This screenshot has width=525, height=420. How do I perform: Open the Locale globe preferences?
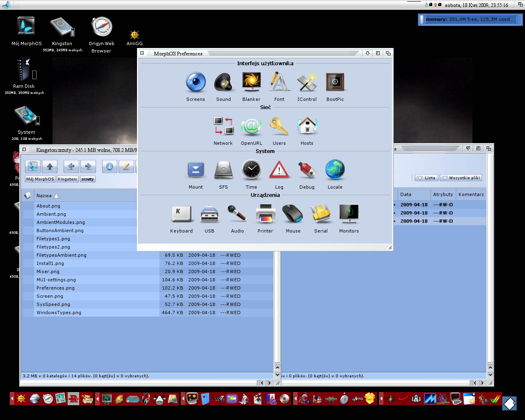click(x=335, y=170)
